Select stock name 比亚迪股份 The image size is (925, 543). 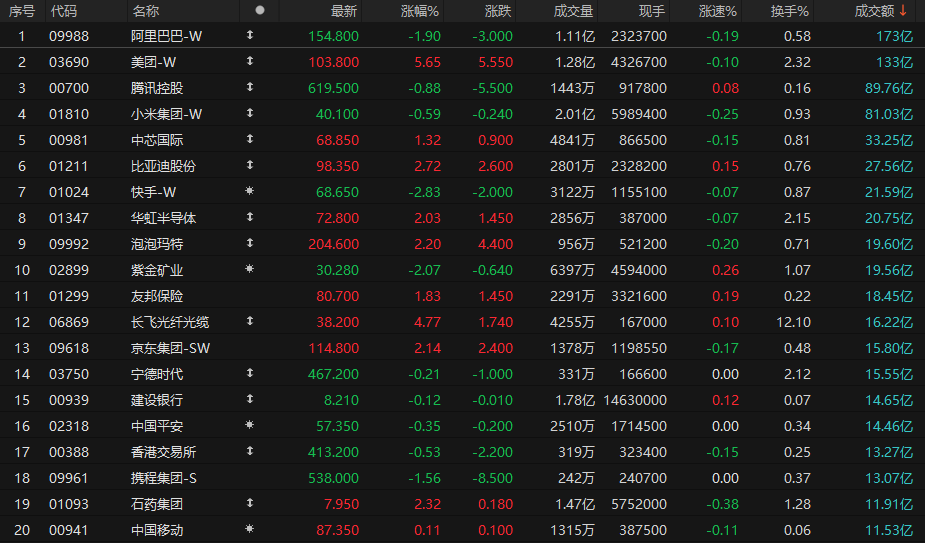[163, 166]
